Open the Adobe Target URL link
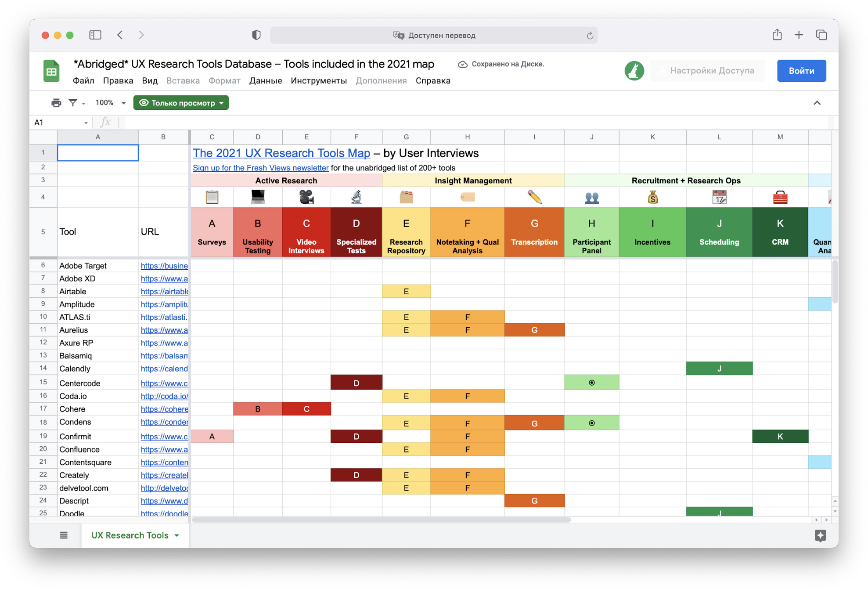868x589 pixels. (164, 266)
